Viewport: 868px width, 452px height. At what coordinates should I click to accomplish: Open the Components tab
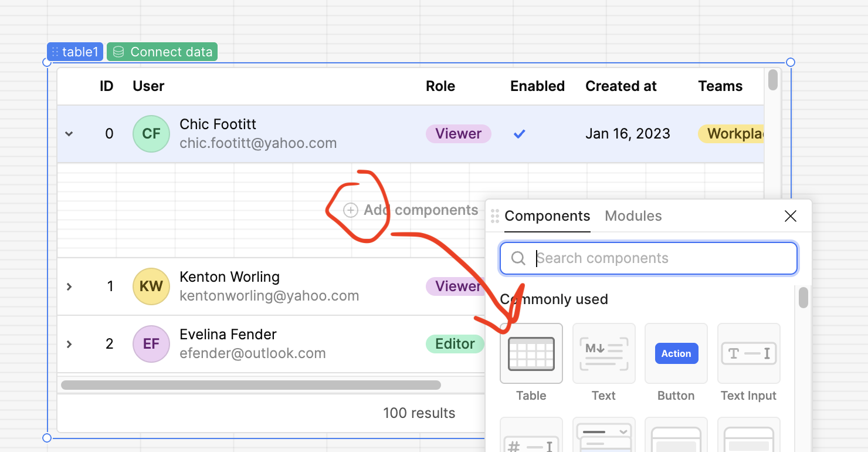tap(547, 216)
